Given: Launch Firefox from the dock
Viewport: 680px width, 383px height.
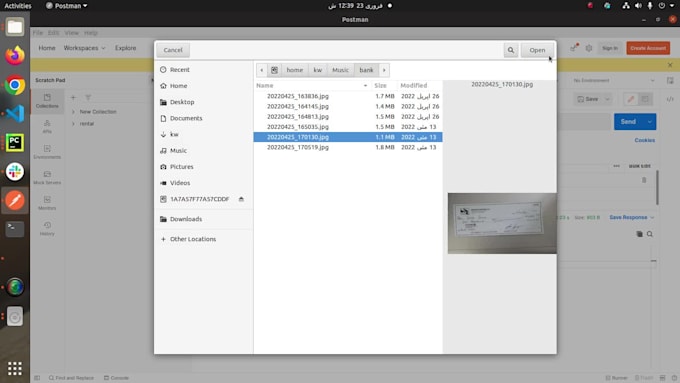Looking at the screenshot, I should coord(15,56).
